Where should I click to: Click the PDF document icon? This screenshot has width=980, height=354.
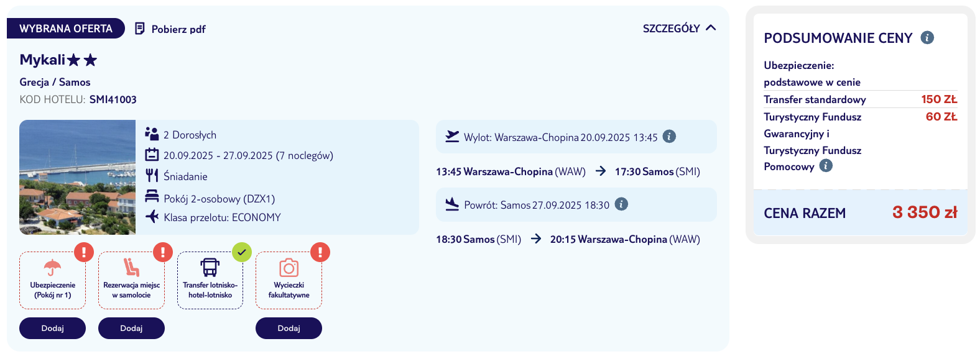coord(140,29)
